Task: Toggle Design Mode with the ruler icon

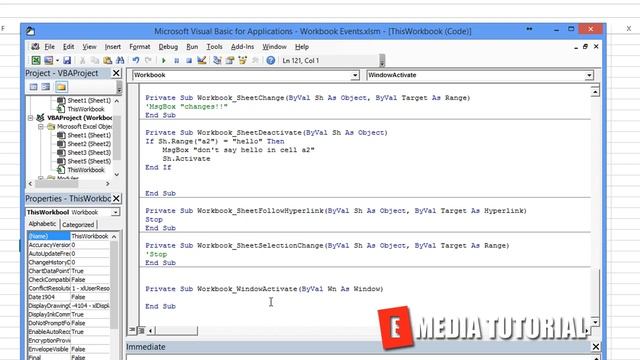Action: point(202,60)
